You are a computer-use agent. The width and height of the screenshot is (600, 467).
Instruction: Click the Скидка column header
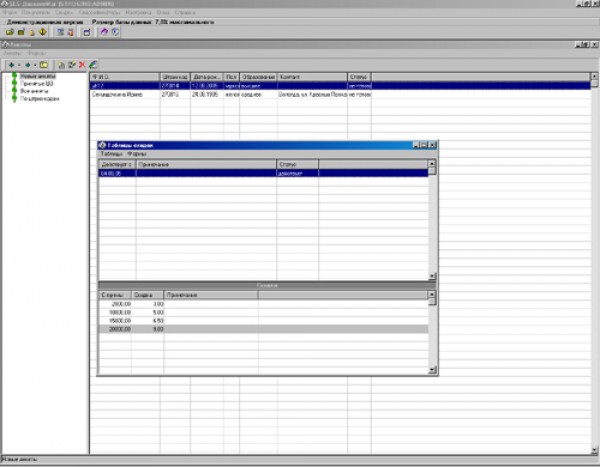147,295
